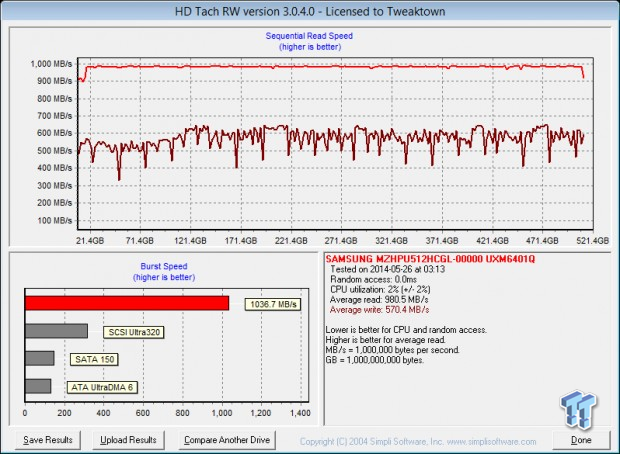Click the Lower is better for CPU line
Screen dimensions: 620x454
pyautogui.click(x=406, y=330)
